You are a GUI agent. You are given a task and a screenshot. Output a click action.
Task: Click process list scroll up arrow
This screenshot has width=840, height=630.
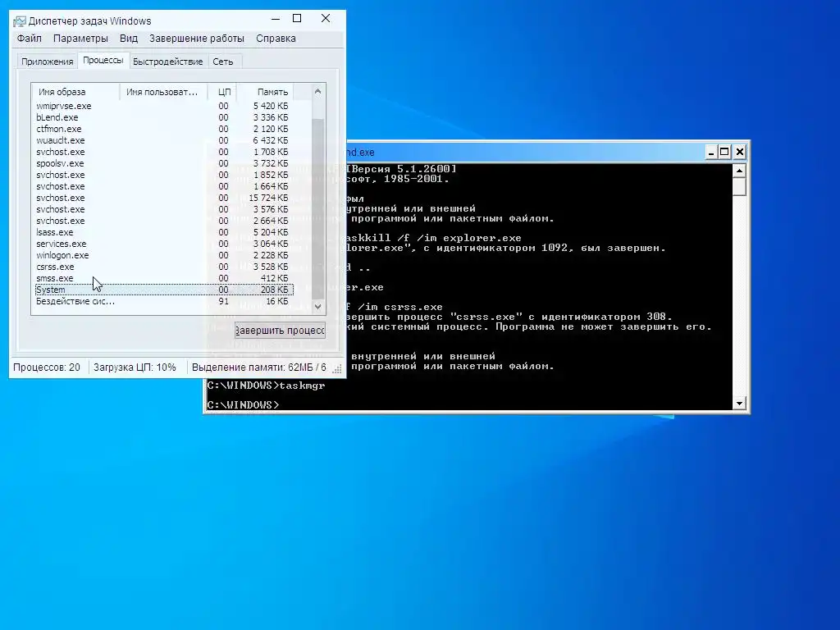(317, 92)
